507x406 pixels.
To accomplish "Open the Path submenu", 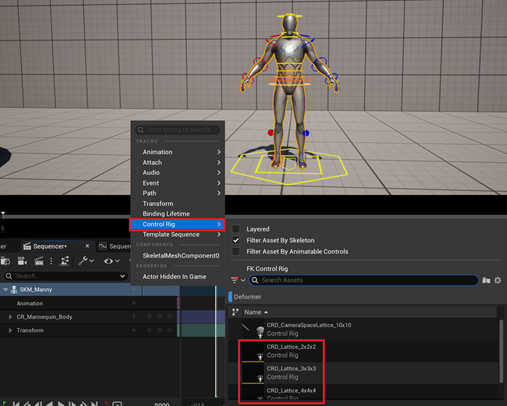I will click(178, 193).
